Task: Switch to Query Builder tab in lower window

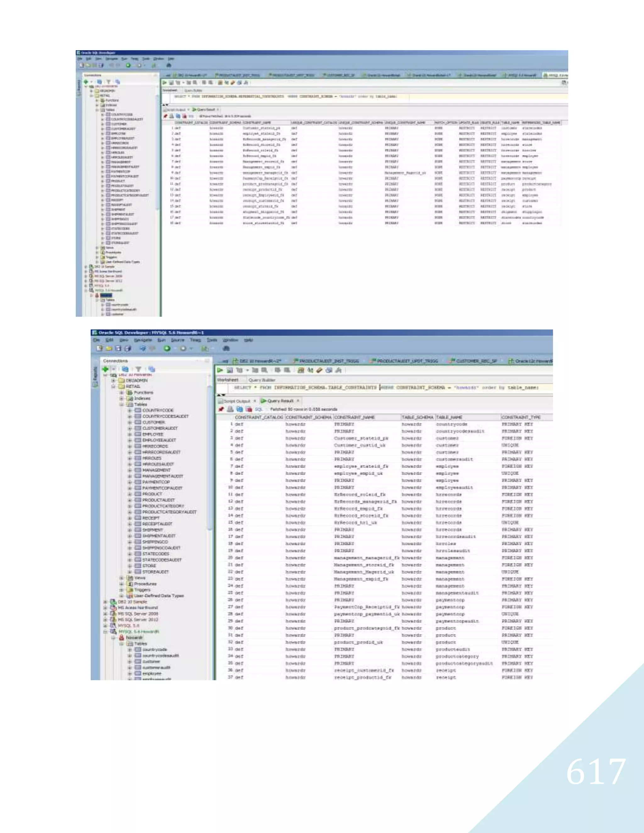Action: coord(262,380)
